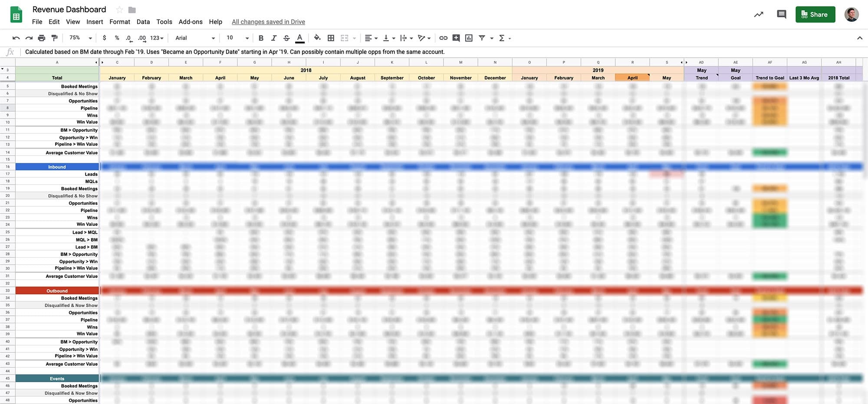The image size is (868, 404).
Task: Expand hidden columns after column S
Action: tap(681, 63)
